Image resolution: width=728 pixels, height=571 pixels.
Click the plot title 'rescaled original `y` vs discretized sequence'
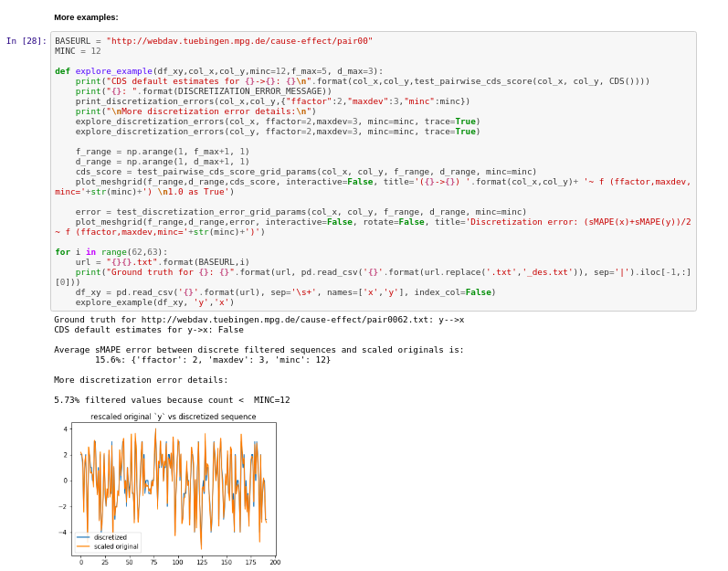tap(174, 417)
